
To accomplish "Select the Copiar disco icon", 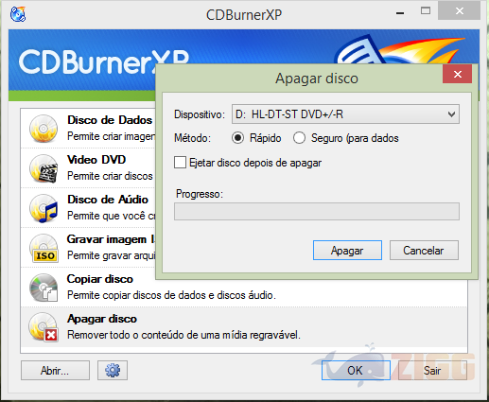I will click(x=43, y=288).
